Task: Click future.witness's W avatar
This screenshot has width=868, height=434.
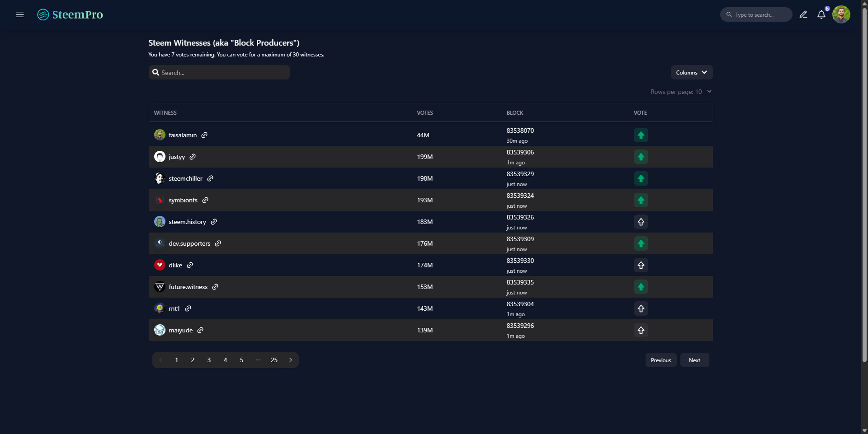Action: pyautogui.click(x=160, y=287)
